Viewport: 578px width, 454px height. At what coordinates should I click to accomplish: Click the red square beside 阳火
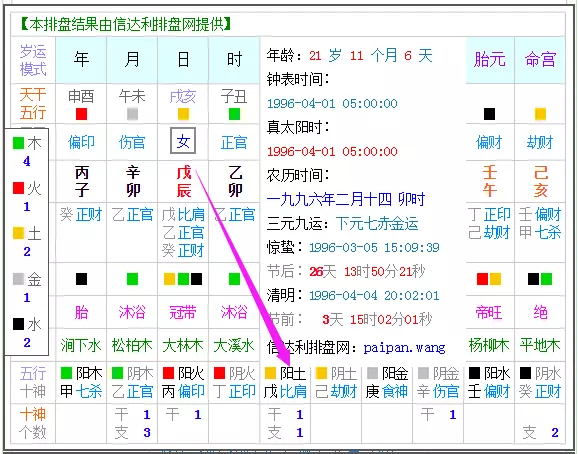168,373
